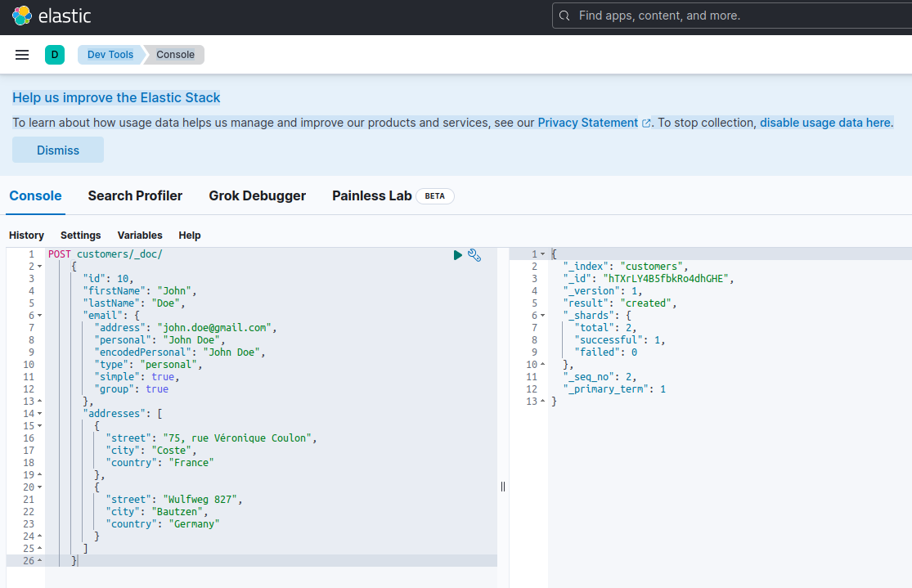Click the editor split pane resizer handle

pos(503,487)
